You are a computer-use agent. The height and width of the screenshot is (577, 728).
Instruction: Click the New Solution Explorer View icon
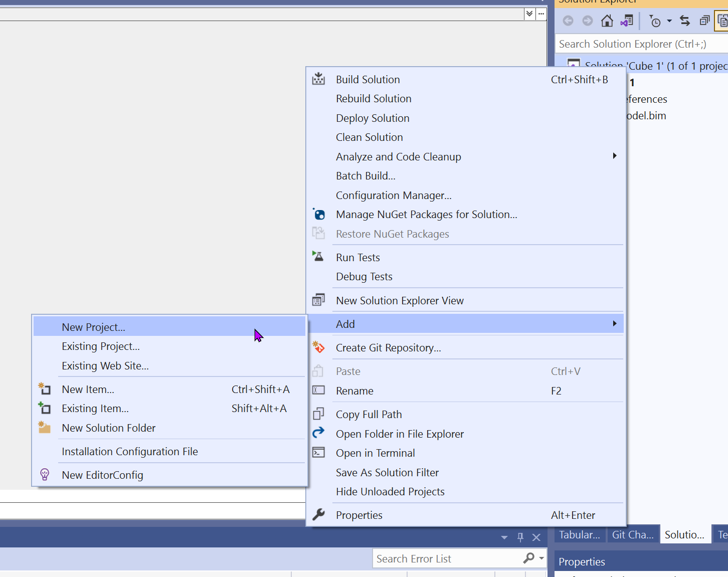[x=318, y=300]
